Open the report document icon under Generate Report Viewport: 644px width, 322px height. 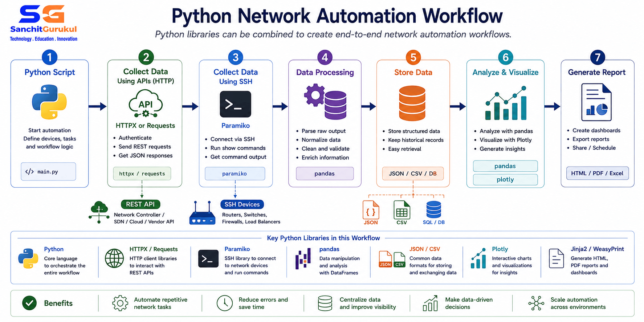click(x=596, y=102)
